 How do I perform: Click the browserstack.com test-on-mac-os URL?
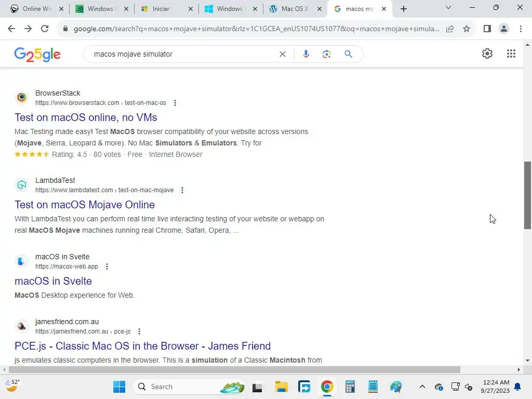click(x=101, y=103)
